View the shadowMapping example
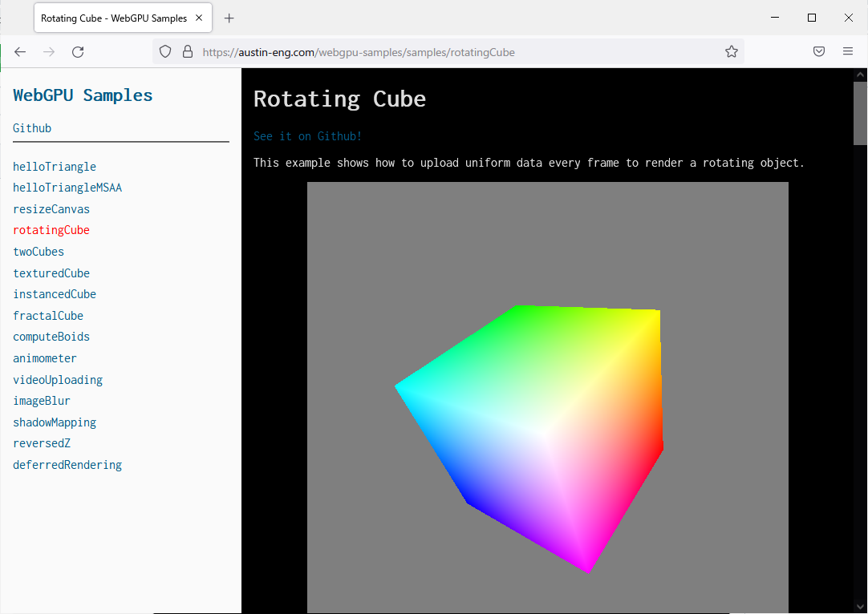 coord(54,422)
